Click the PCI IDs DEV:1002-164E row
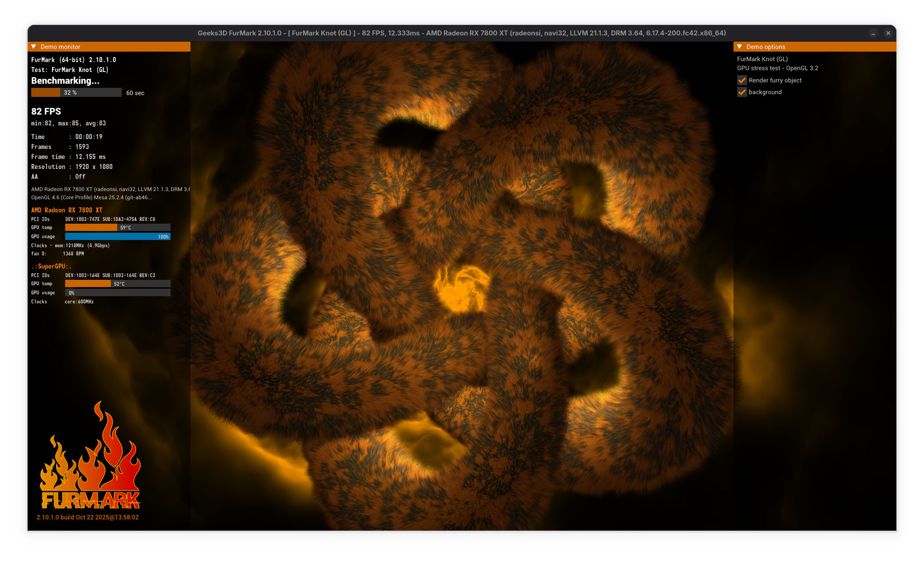 click(93, 275)
